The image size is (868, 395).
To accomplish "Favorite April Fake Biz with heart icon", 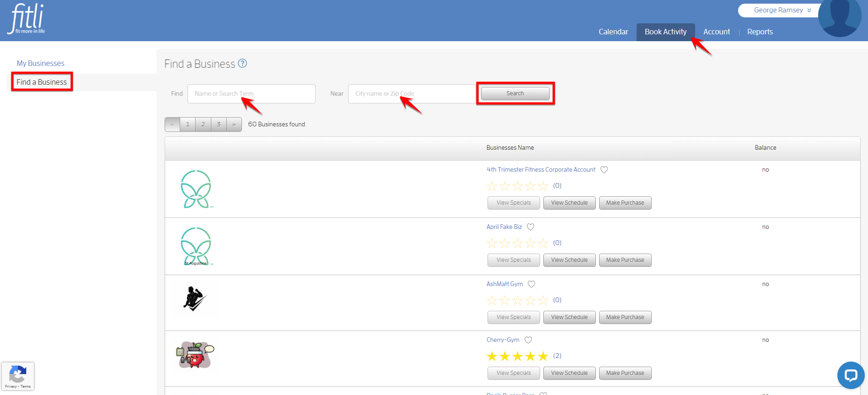I will pyautogui.click(x=530, y=227).
